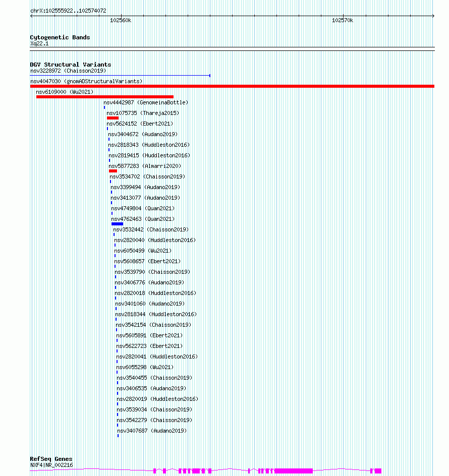This screenshot has height=476, width=449.
Task: Click the blue line of nsv3228972
Action: coord(120,76)
